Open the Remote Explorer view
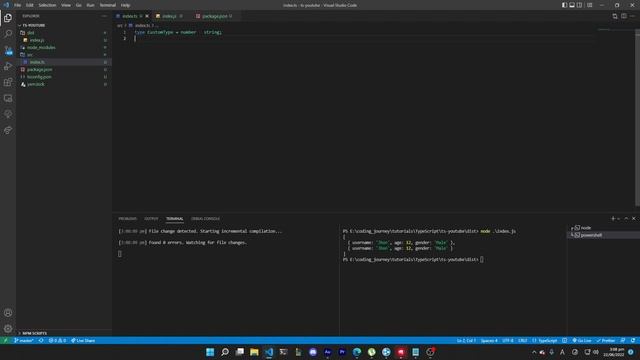 [x=8, y=98]
